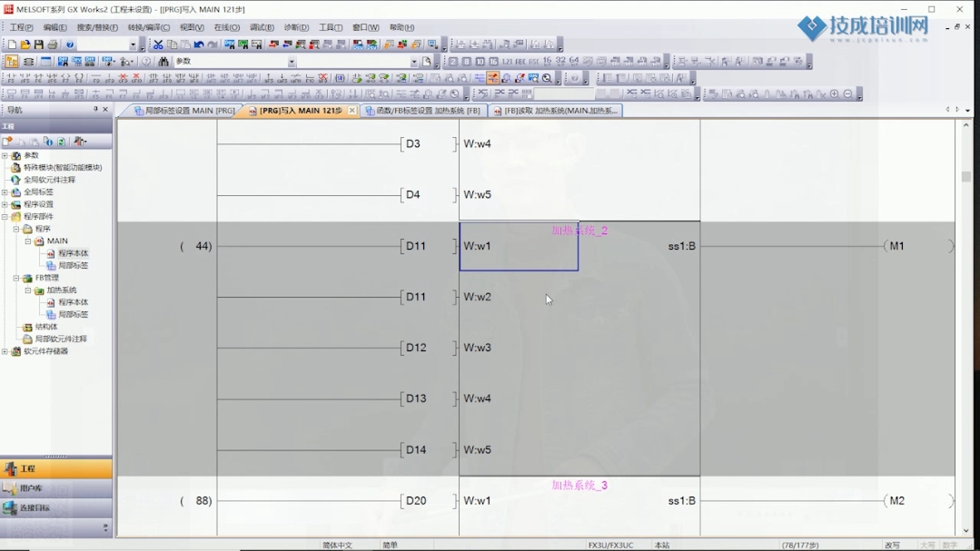
Task: Click the 64-bit display icon
Action: 574,61
